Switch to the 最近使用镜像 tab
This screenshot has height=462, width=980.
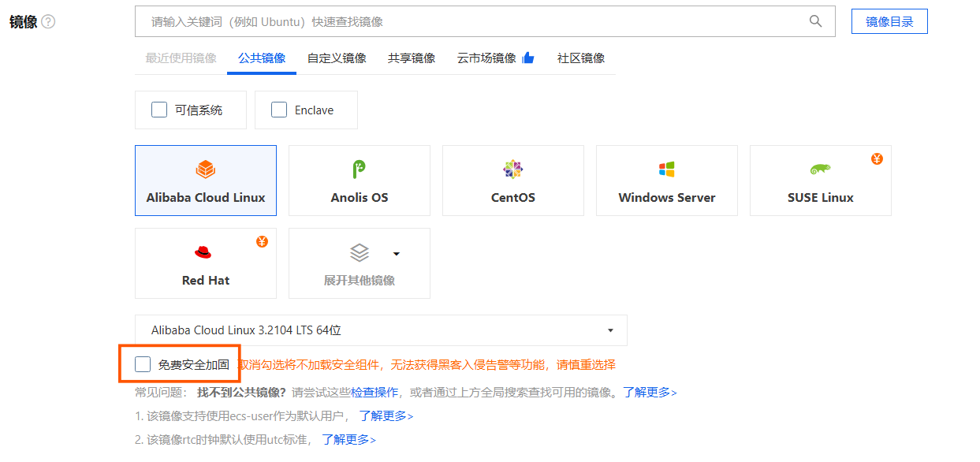(181, 58)
